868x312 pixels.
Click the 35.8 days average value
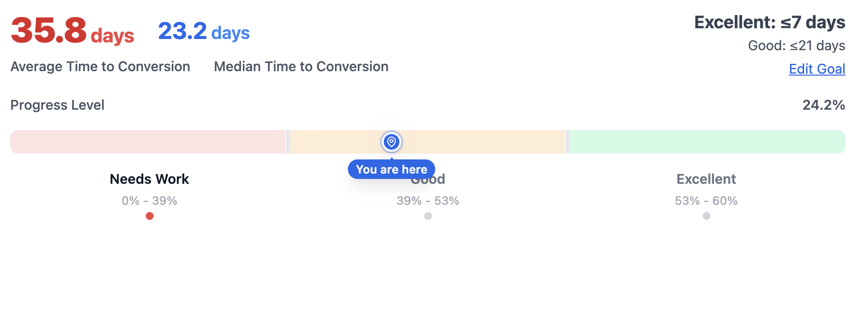72,31
